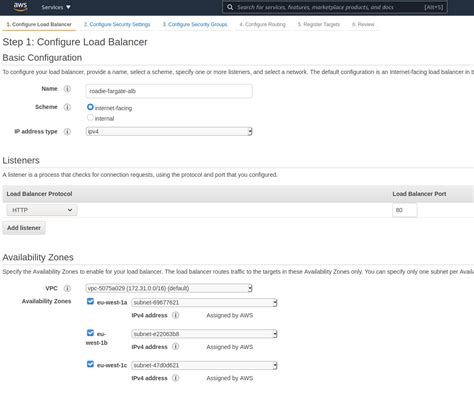Open the Services dropdown menu
Image resolution: width=474 pixels, height=406 pixels.
coord(56,7)
